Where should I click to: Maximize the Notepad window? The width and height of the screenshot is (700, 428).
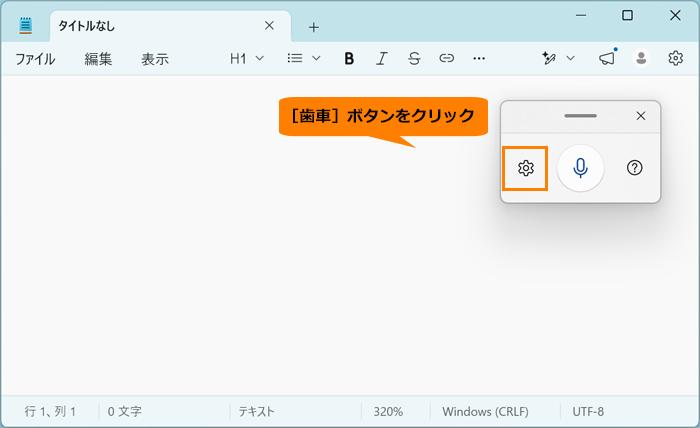coord(627,16)
